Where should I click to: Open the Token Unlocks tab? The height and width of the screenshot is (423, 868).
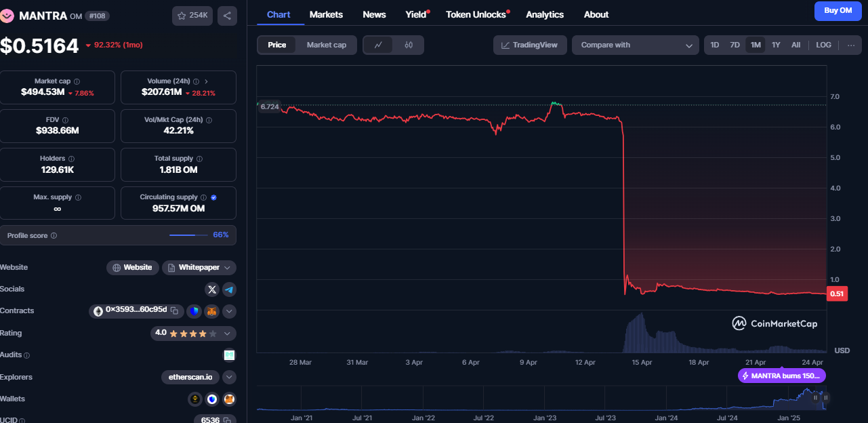(477, 14)
